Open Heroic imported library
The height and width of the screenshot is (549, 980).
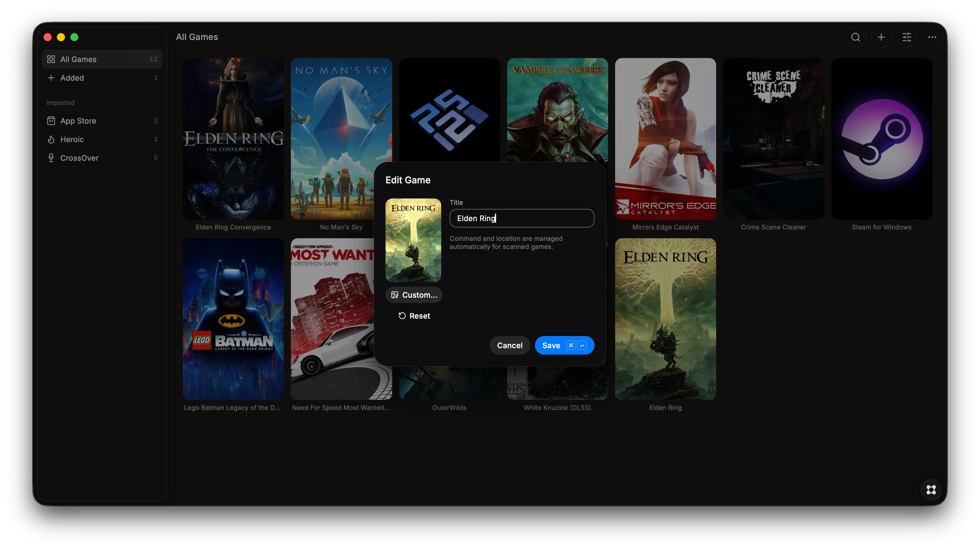[x=102, y=139]
